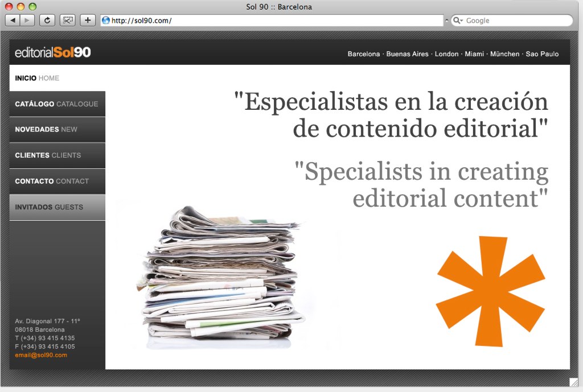Add bookmark with the plus button
Viewport: 583px width, 392px height.
(x=88, y=20)
